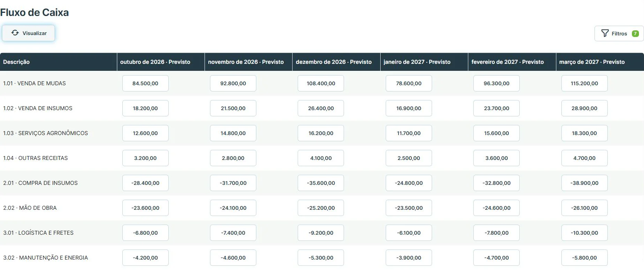This screenshot has width=644, height=274.
Task: Edit the -4.200,00 Manutenção e Energia field
Action: coord(145,258)
